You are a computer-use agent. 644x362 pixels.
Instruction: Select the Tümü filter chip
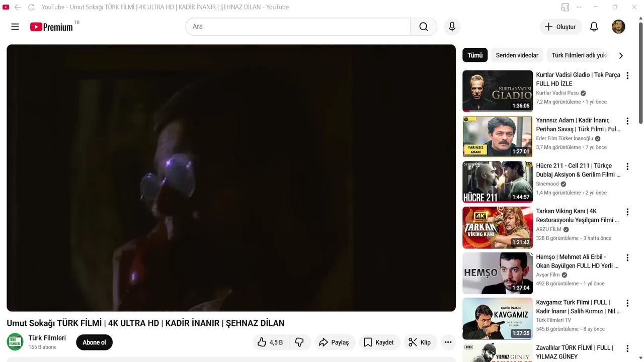(475, 55)
